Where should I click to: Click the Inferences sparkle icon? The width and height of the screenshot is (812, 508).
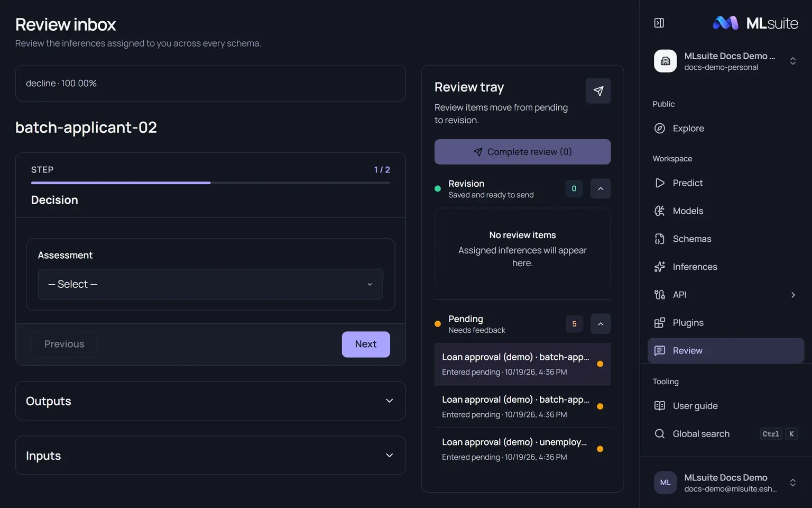[x=660, y=267]
